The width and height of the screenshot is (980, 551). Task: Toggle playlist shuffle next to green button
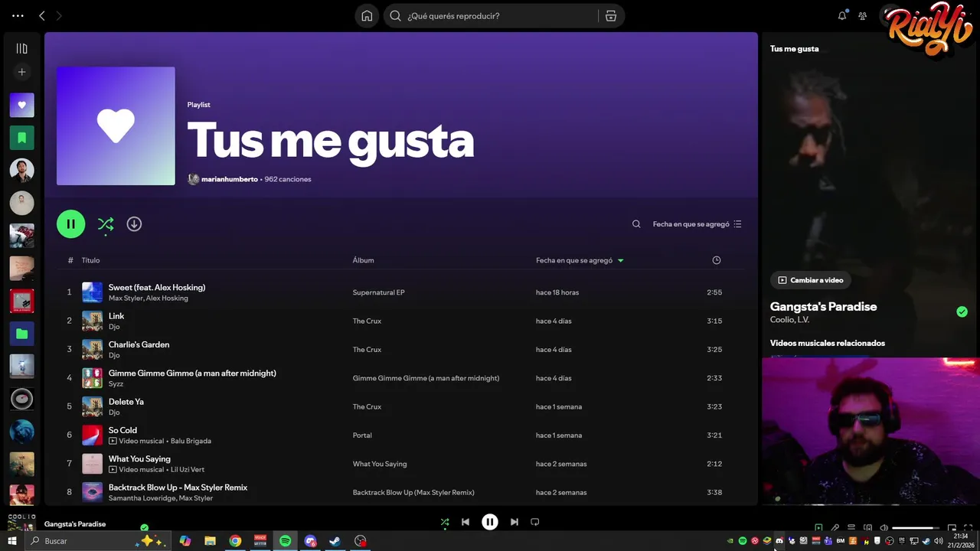pos(106,224)
